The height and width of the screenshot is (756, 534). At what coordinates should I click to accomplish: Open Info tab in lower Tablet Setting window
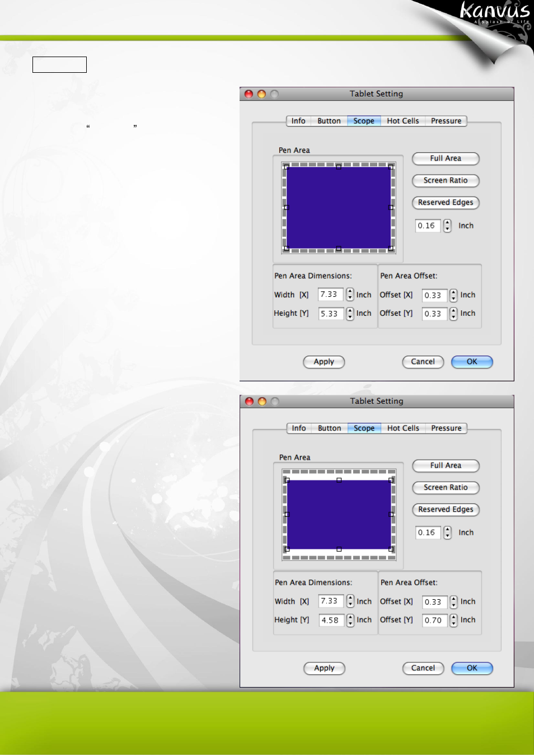coord(299,428)
